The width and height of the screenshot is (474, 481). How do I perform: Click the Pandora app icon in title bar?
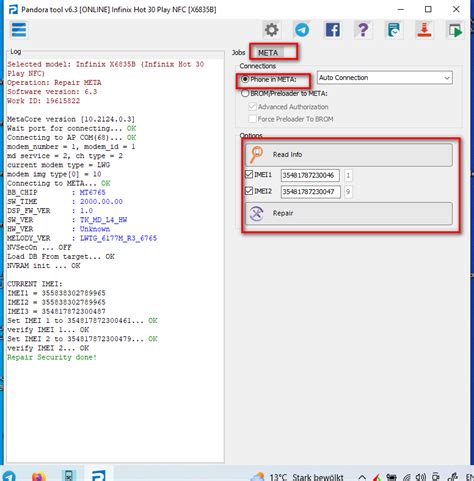13,10
